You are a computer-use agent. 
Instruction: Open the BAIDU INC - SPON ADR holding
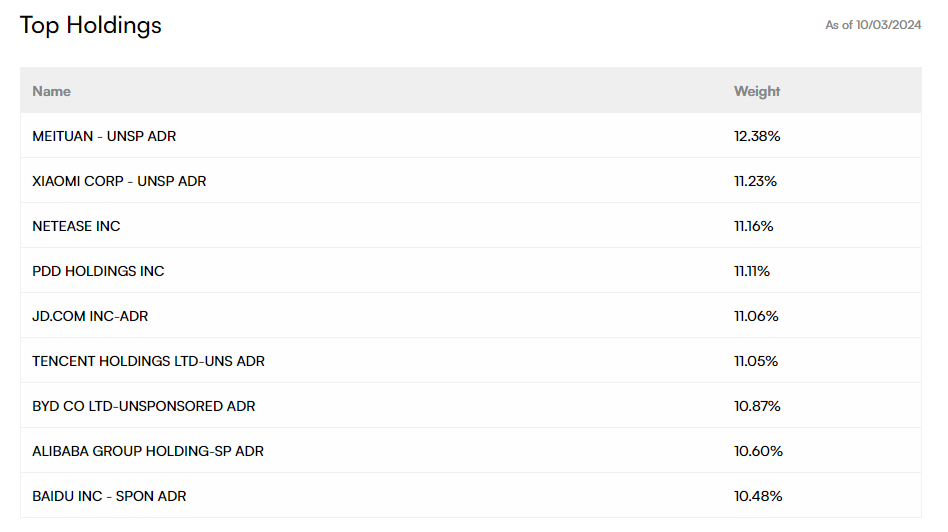pyautogui.click(x=109, y=496)
